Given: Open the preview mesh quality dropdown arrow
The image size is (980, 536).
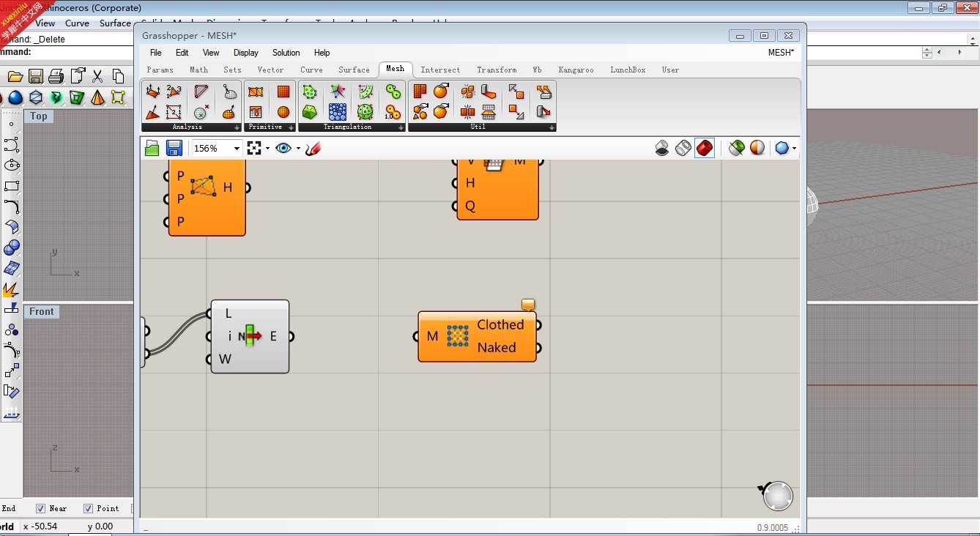Looking at the screenshot, I should click(x=794, y=149).
